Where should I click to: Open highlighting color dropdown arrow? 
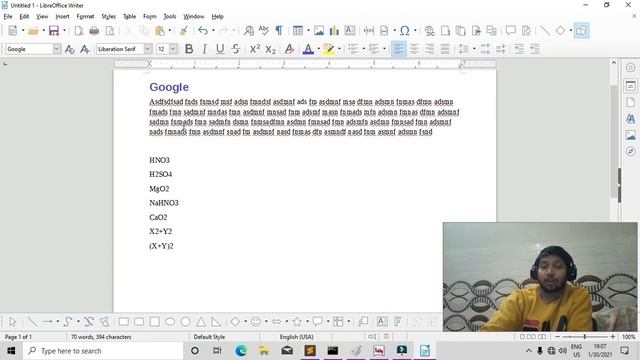pyautogui.click(x=339, y=49)
